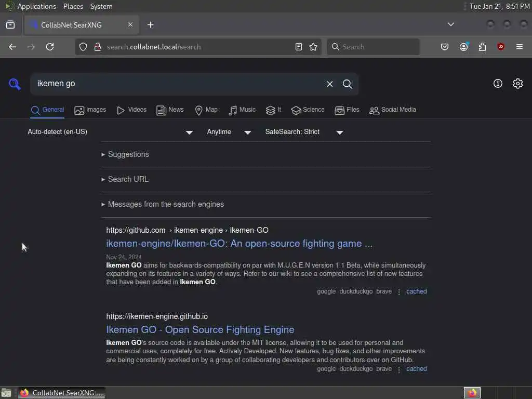
Task: Select the General search category tab
Action: pyautogui.click(x=47, y=110)
